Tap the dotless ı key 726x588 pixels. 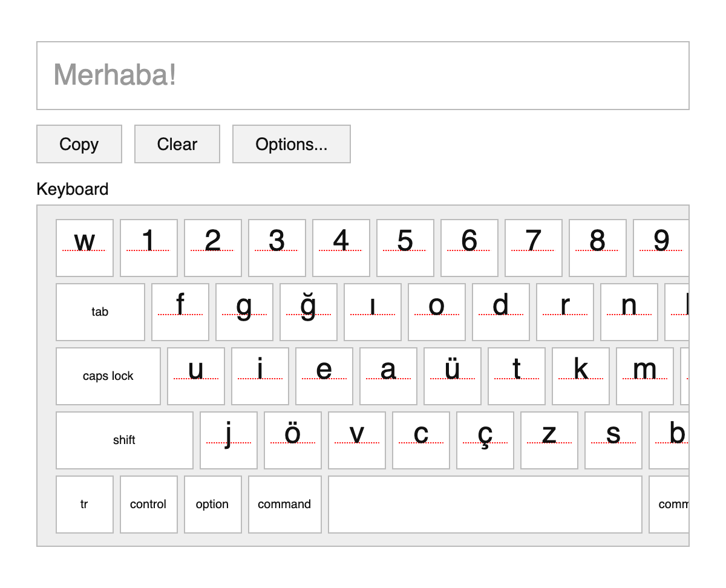click(373, 312)
